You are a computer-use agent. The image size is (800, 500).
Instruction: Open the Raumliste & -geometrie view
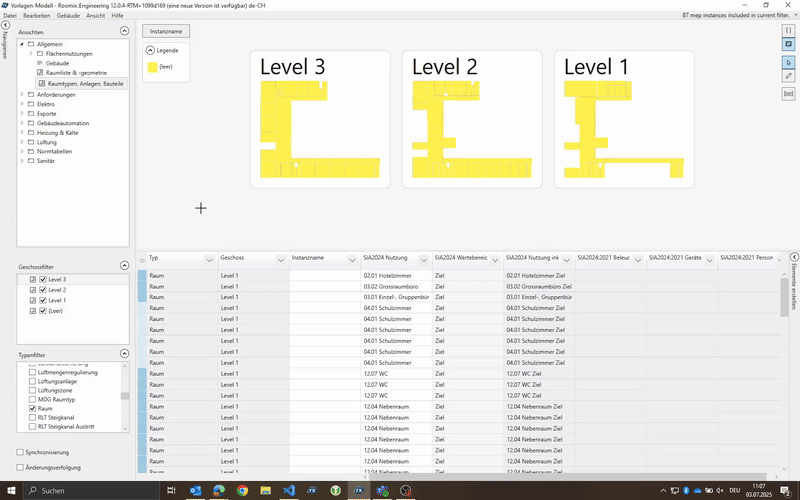80,73
